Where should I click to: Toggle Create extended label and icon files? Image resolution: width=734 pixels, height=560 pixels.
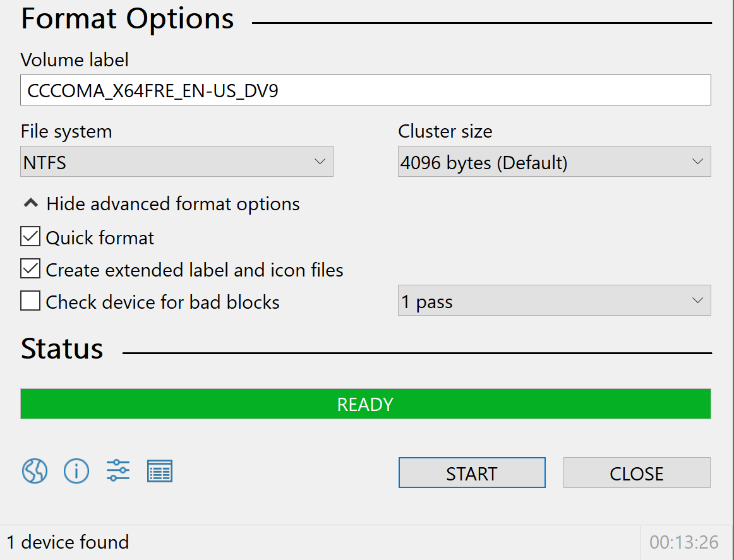coord(30,268)
